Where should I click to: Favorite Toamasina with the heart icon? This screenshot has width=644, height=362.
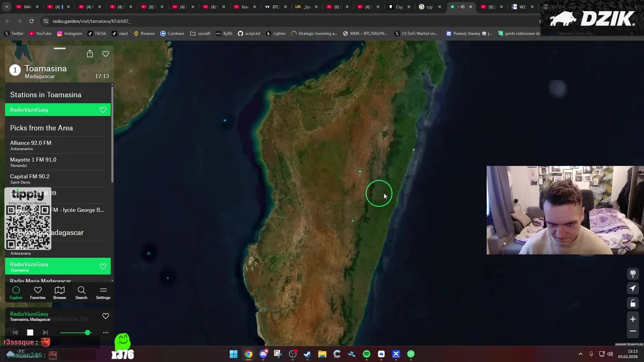[106, 54]
